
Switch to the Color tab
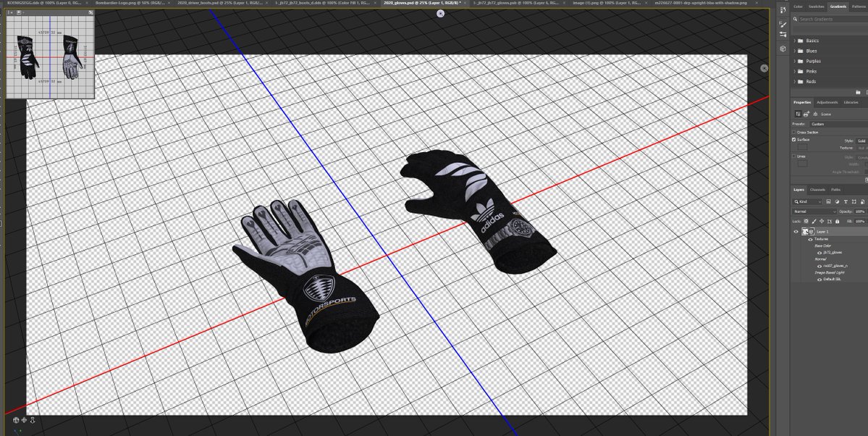799,7
